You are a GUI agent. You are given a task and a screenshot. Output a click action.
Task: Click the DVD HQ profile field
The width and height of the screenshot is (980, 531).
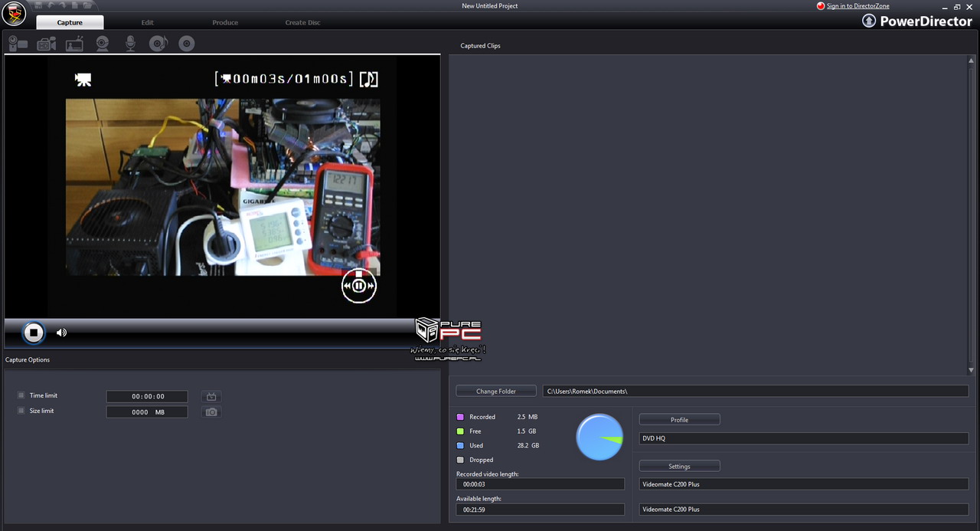coord(804,438)
